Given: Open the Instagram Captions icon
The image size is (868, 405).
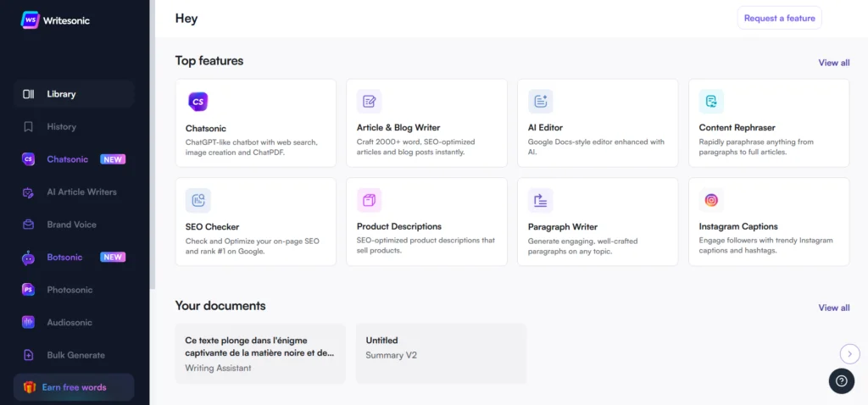Looking at the screenshot, I should (711, 200).
